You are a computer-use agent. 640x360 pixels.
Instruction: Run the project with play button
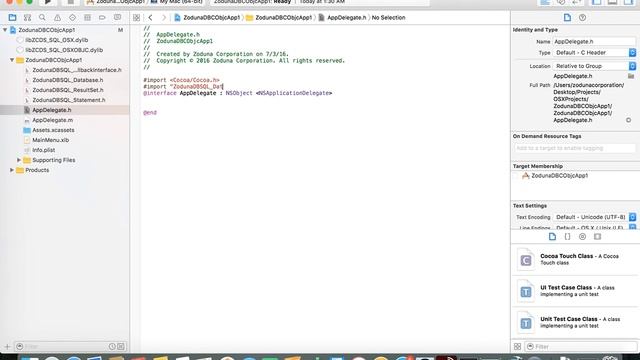click(x=47, y=2)
